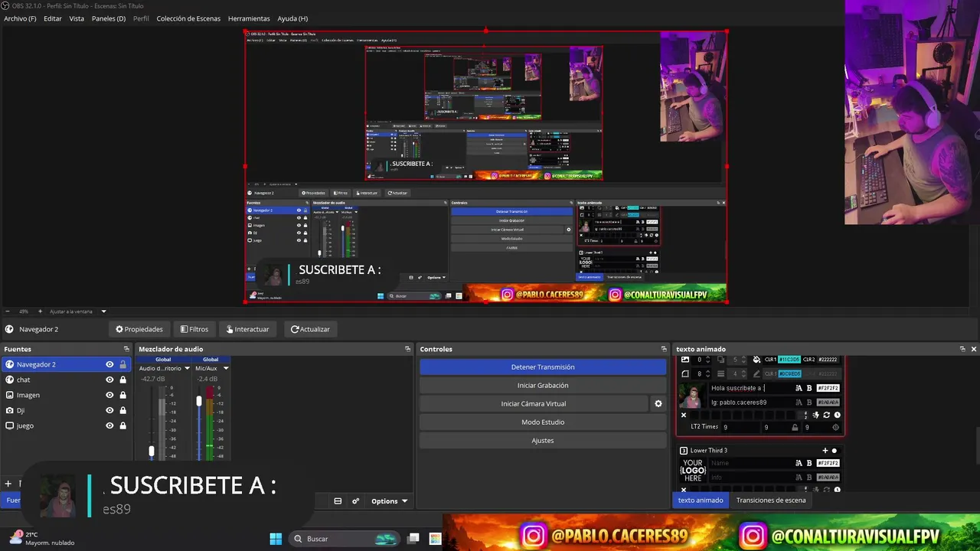The image size is (980, 551).
Task: Click Interactuar with browser source
Action: [x=248, y=329]
